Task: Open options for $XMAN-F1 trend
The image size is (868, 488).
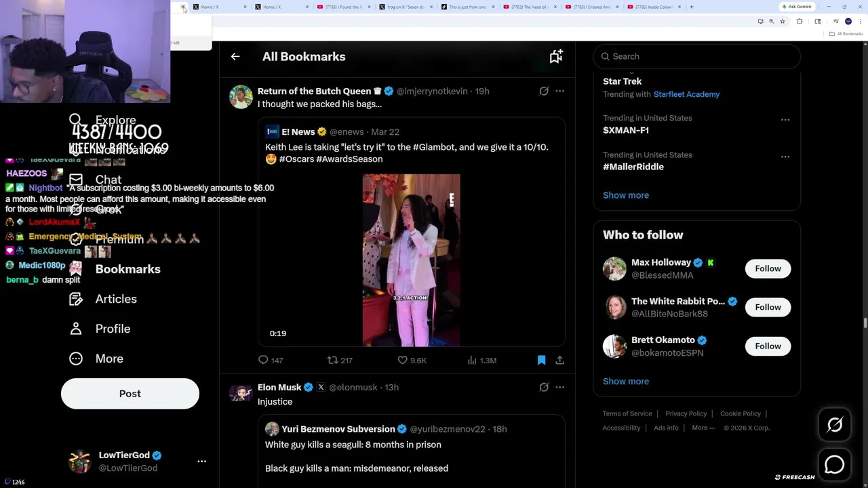Action: pyautogui.click(x=785, y=120)
